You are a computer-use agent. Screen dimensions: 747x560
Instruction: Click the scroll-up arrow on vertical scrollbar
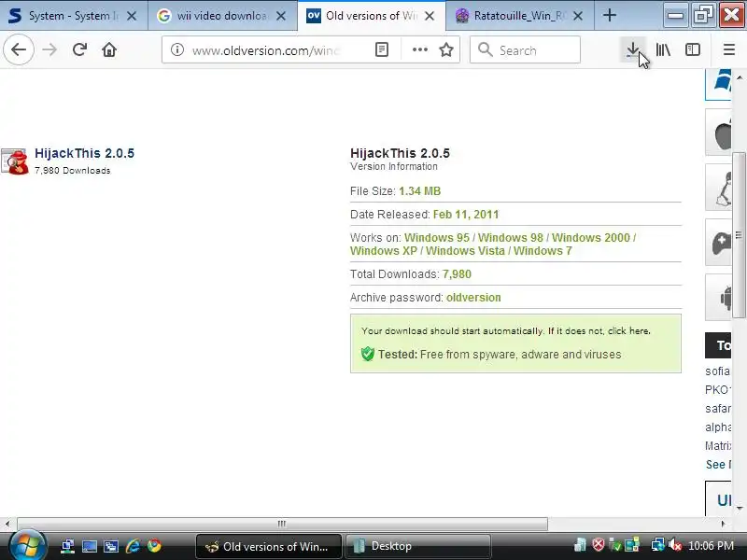(740, 77)
